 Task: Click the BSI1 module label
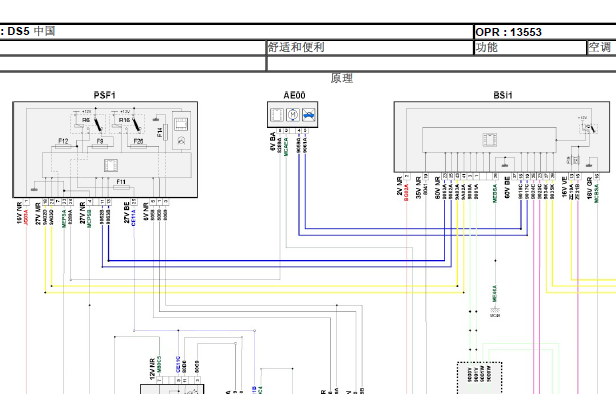point(503,95)
